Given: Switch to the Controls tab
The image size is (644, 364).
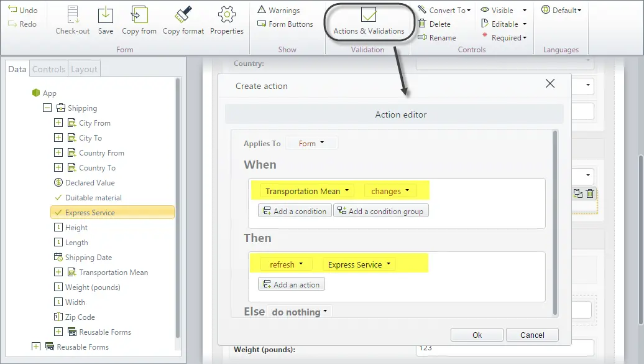Looking at the screenshot, I should click(48, 69).
